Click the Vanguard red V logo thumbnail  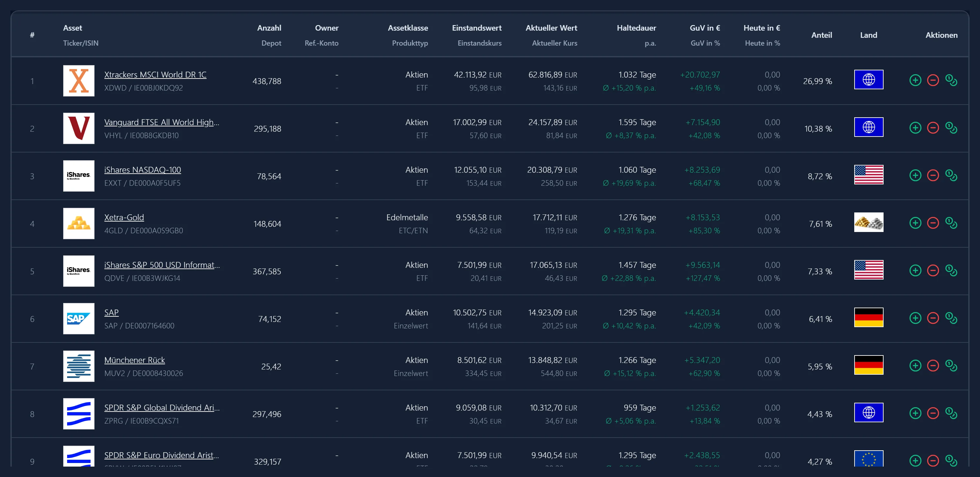pos(79,128)
